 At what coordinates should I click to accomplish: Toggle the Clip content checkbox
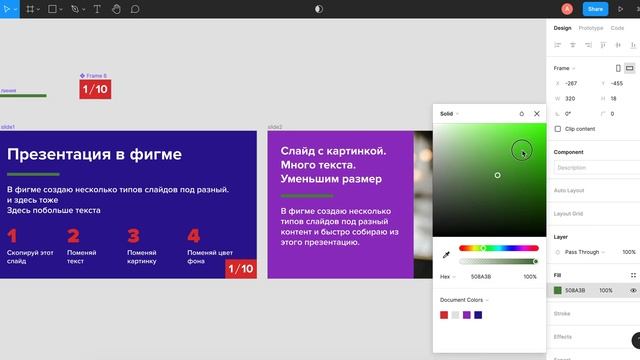(558, 129)
